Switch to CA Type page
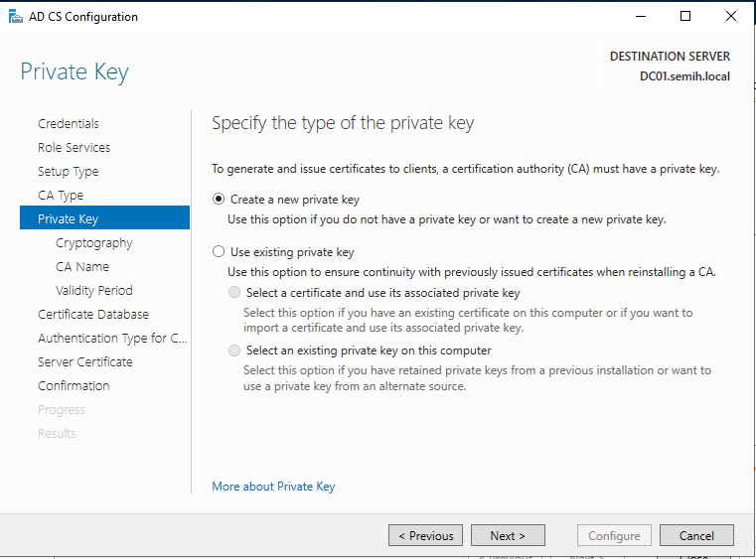 pyautogui.click(x=61, y=195)
